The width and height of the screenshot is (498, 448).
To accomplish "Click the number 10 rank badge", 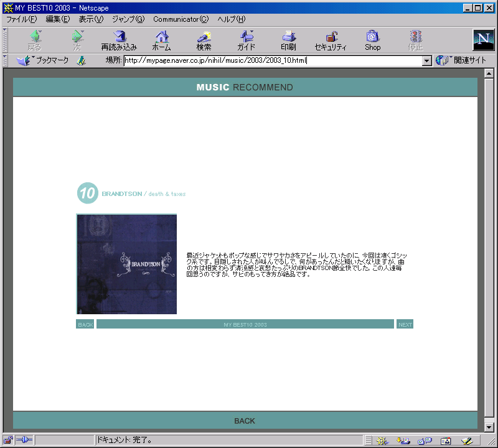I will [x=87, y=193].
